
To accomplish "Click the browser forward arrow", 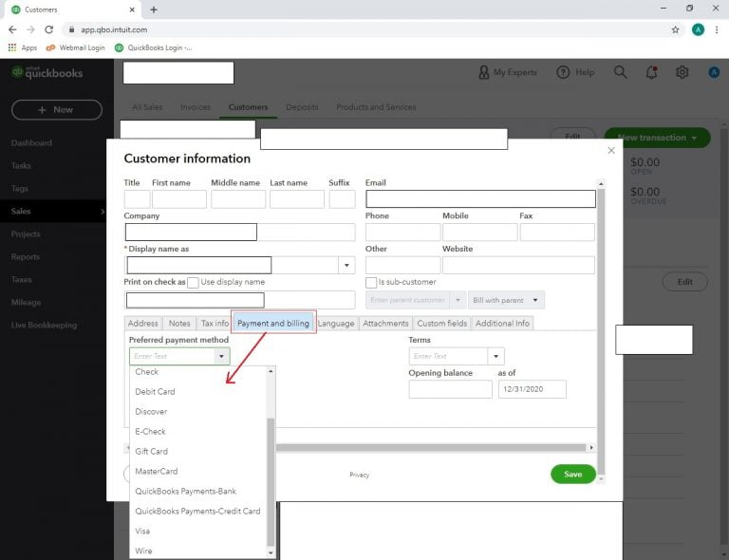I will point(30,29).
